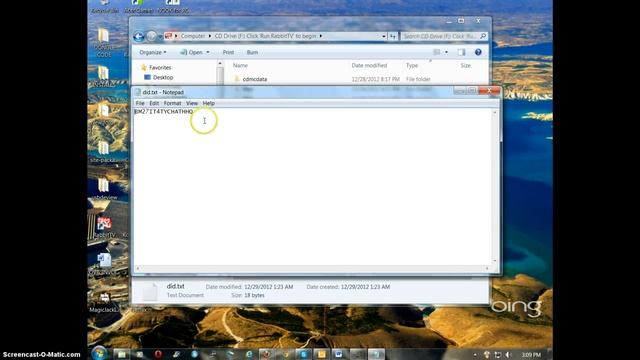Expand the Open button's dropdown arrow

coord(208,52)
